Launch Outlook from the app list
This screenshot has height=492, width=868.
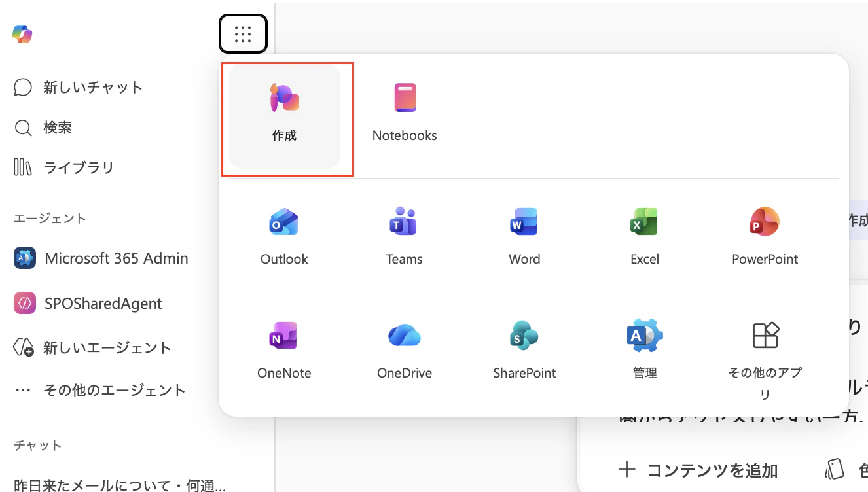click(x=284, y=236)
